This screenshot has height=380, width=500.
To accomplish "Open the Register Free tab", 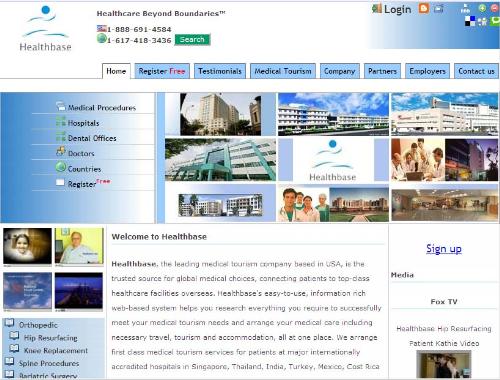I will [x=162, y=71].
